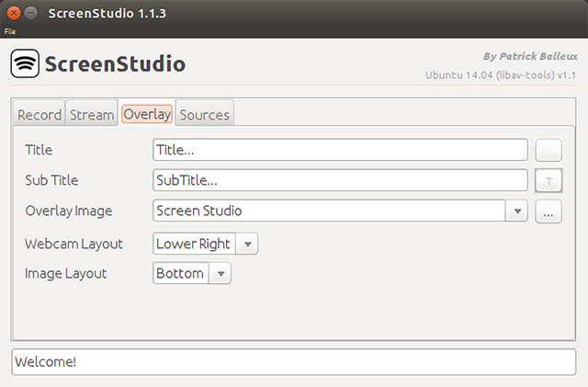
Task: Expand the Image Layout dropdown arrow
Action: 220,274
